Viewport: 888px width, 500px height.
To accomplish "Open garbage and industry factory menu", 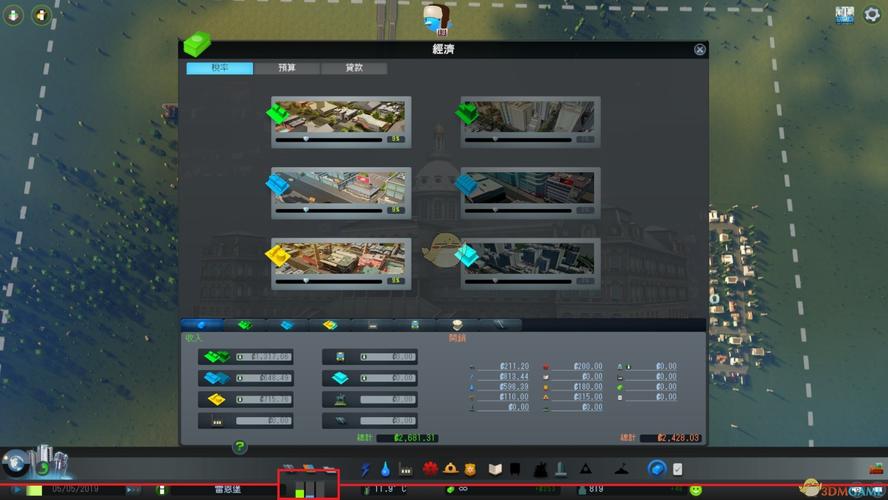I will pyautogui.click(x=405, y=469).
